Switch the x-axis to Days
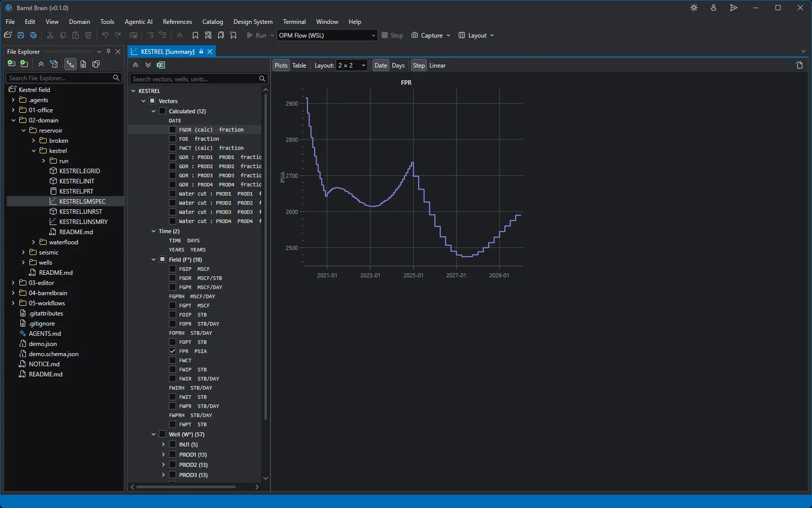This screenshot has width=812, height=508. tap(398, 65)
